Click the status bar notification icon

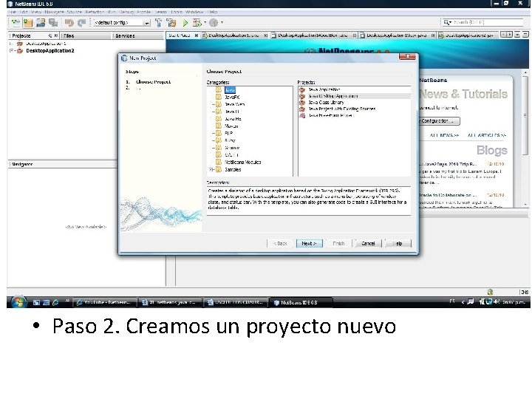(490, 292)
